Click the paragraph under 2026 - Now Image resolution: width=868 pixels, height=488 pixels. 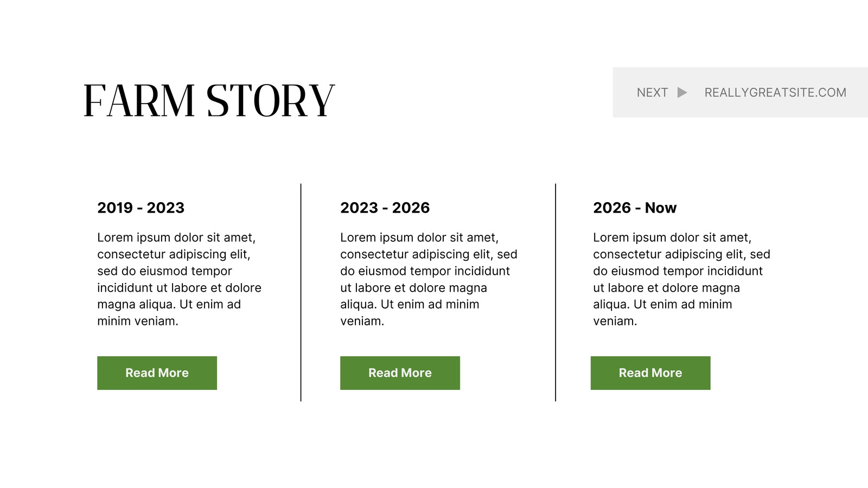(x=681, y=279)
